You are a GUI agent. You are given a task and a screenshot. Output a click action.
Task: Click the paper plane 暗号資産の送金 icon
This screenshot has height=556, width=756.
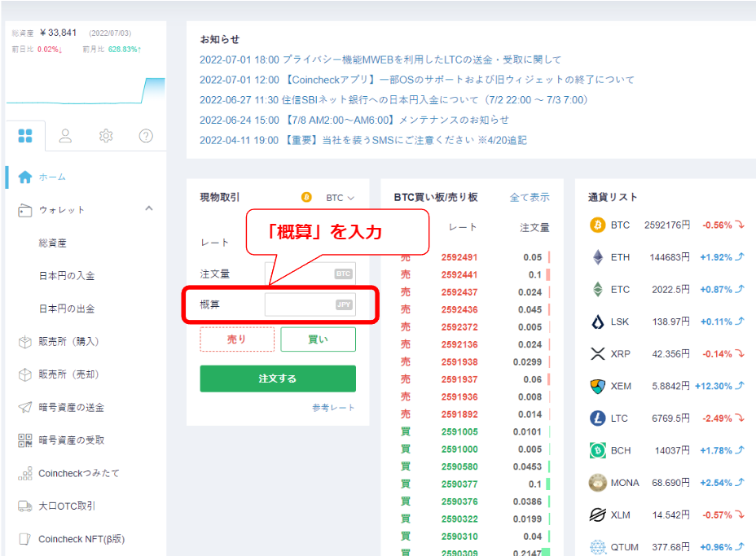[x=25, y=408]
